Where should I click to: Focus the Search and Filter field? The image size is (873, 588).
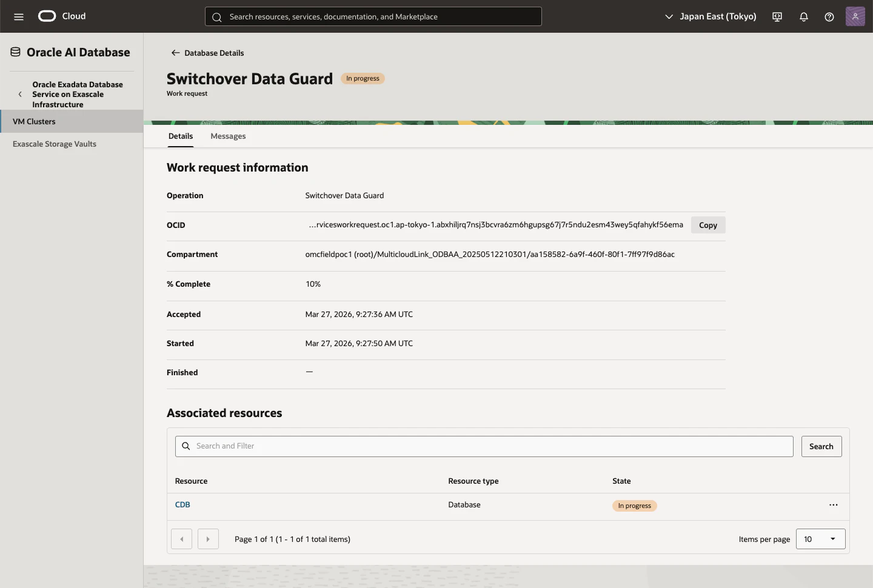(x=484, y=447)
